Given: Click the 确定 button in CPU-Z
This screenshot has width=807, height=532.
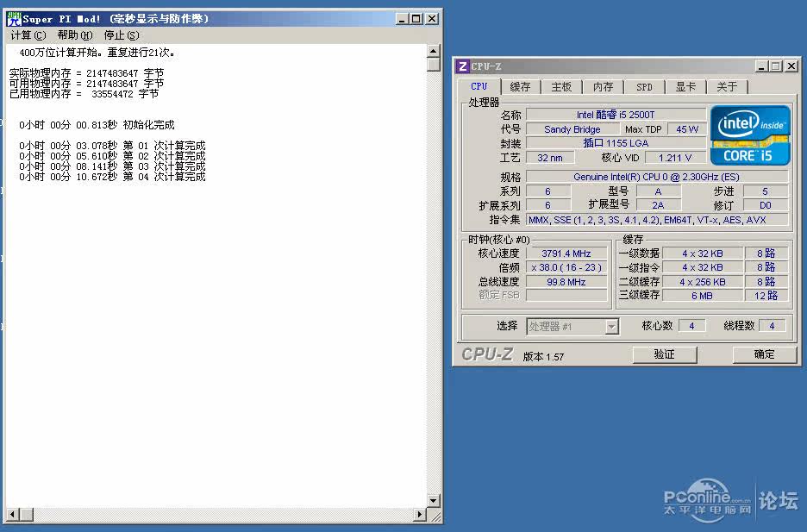Looking at the screenshot, I should tap(764, 354).
